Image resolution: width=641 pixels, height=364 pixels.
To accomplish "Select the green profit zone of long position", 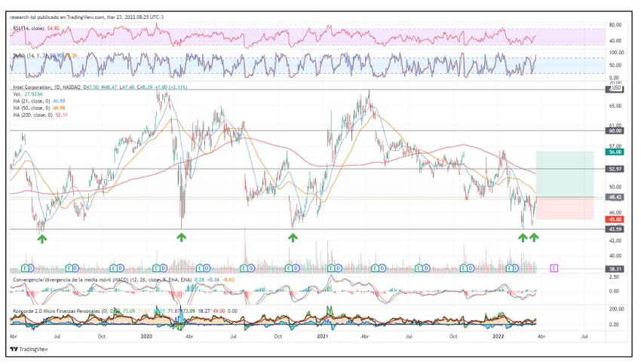I will (x=565, y=174).
